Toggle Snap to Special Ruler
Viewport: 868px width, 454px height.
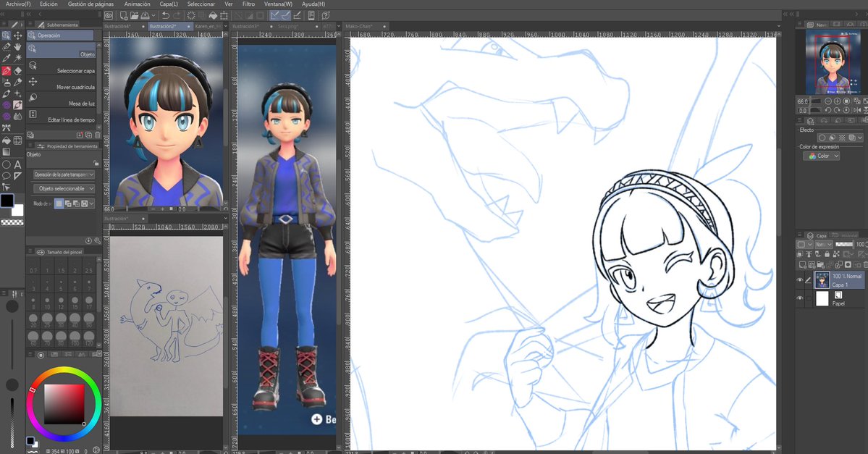coord(286,15)
